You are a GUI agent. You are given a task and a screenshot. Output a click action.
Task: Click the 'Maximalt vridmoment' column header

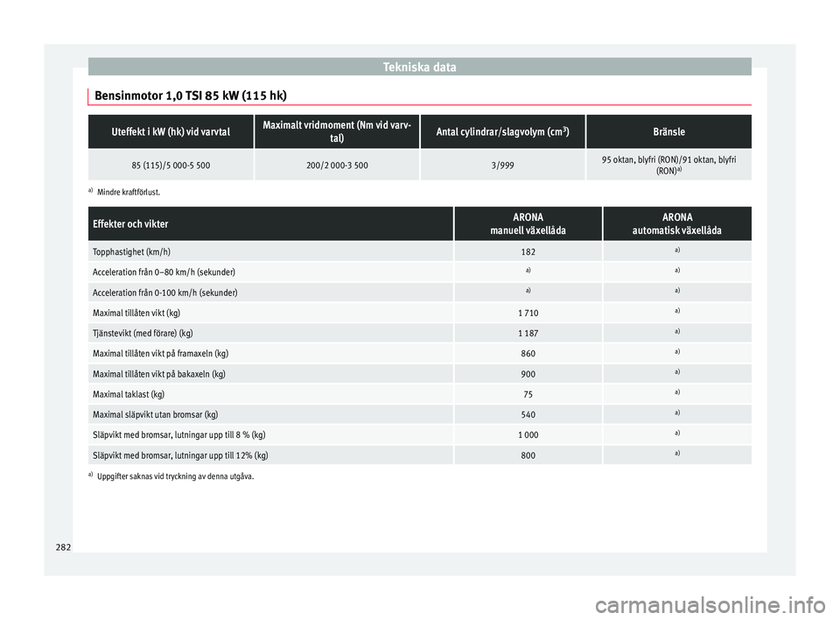[x=337, y=131]
